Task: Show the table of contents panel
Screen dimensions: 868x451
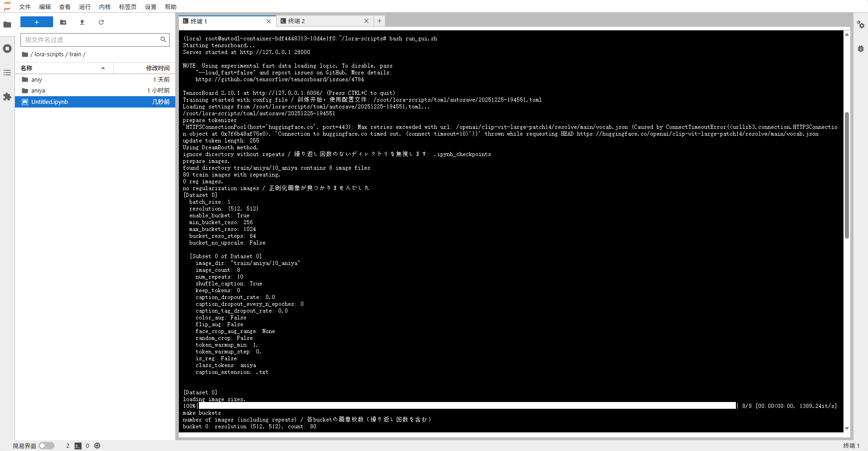Action: pos(7,73)
